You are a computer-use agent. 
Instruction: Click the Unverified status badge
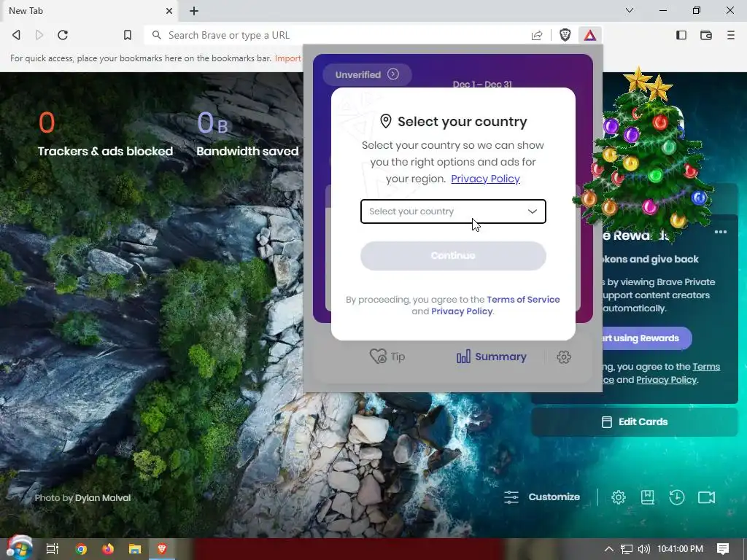pyautogui.click(x=367, y=75)
